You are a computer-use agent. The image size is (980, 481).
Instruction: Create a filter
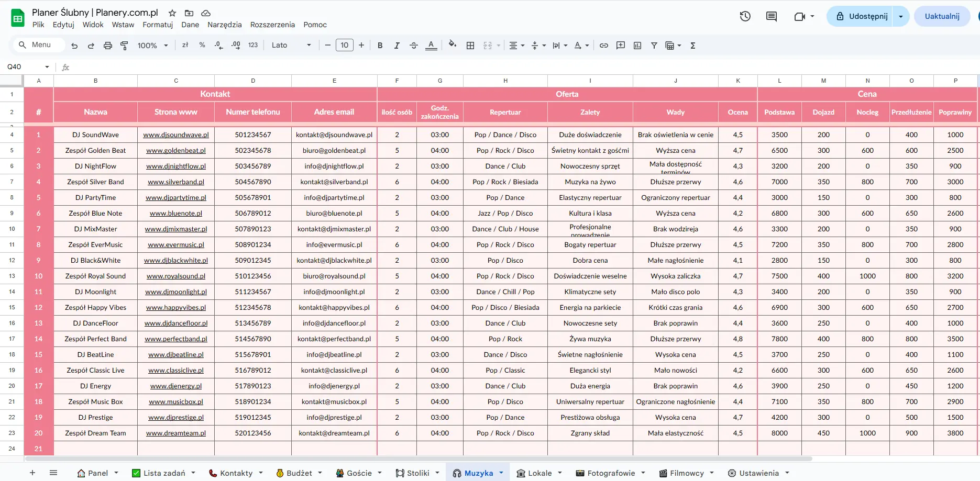[654, 46]
